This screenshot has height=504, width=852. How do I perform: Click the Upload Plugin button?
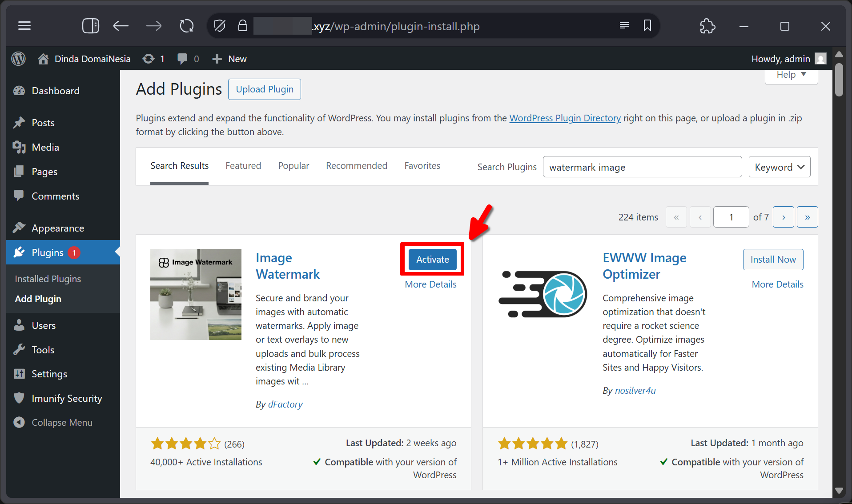tap(265, 89)
